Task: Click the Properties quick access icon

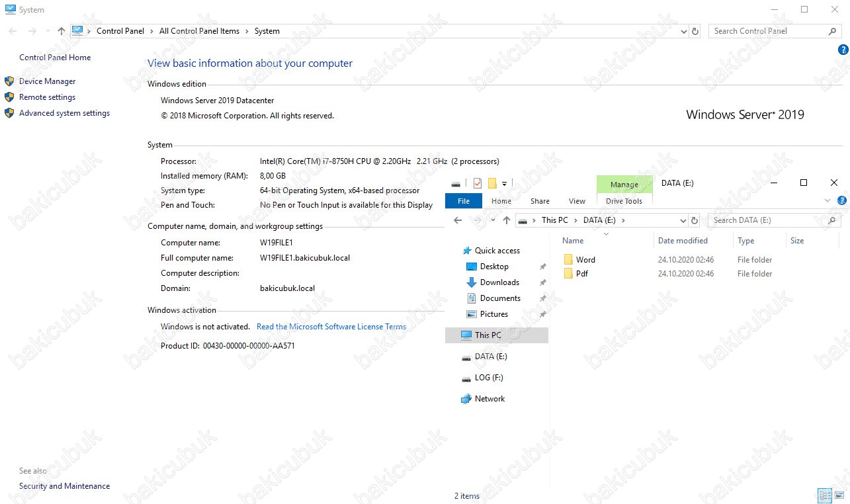Action: pyautogui.click(x=478, y=183)
